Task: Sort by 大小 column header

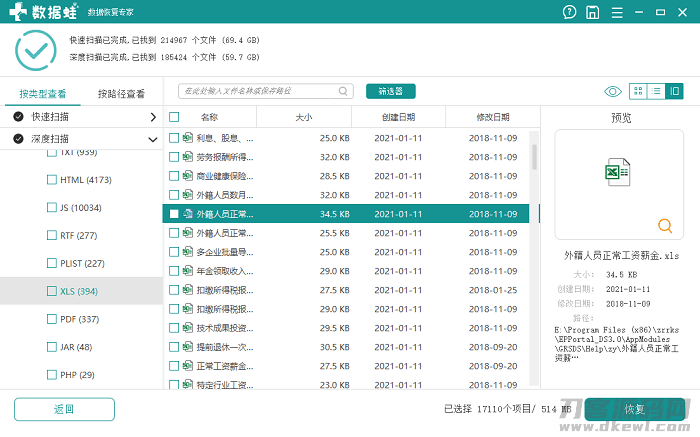Action: [304, 117]
